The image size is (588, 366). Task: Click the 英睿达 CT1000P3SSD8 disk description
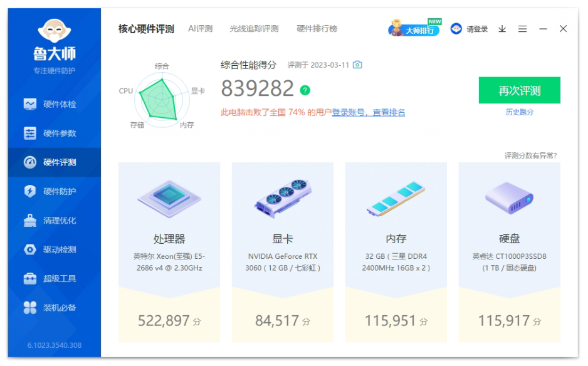(x=509, y=262)
